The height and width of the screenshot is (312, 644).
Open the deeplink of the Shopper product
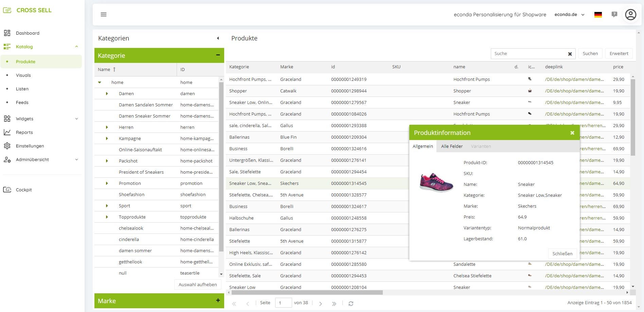(574, 91)
